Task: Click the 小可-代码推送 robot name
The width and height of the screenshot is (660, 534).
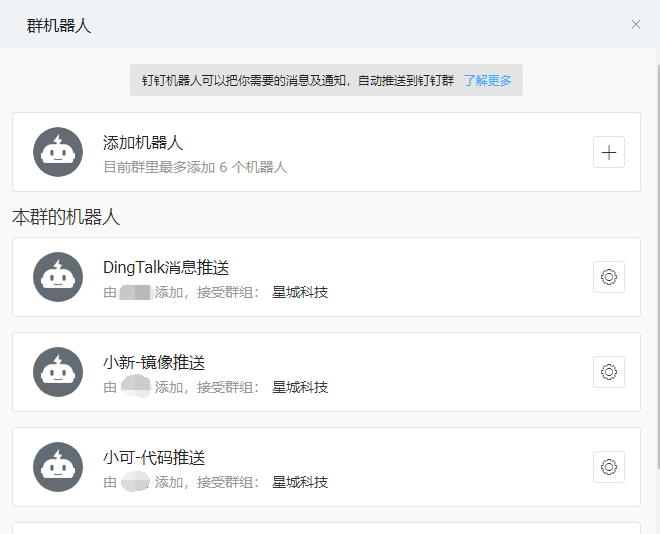Action: pyautogui.click(x=154, y=458)
